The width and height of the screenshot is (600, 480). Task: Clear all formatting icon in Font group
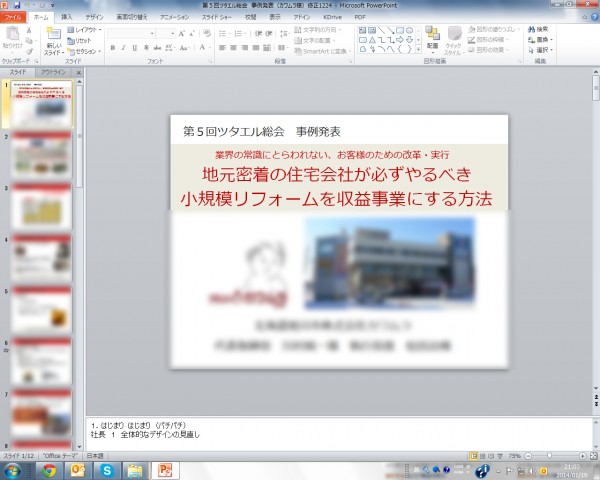[207, 34]
